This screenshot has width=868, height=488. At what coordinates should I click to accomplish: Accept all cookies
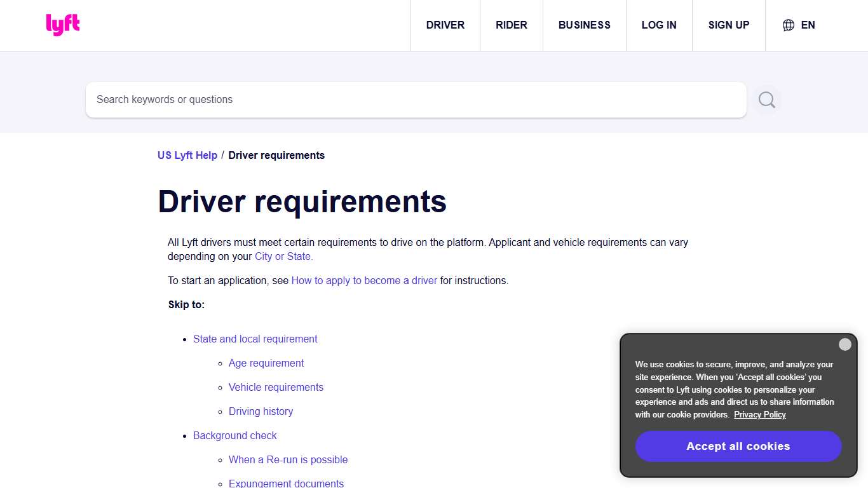tap(738, 446)
